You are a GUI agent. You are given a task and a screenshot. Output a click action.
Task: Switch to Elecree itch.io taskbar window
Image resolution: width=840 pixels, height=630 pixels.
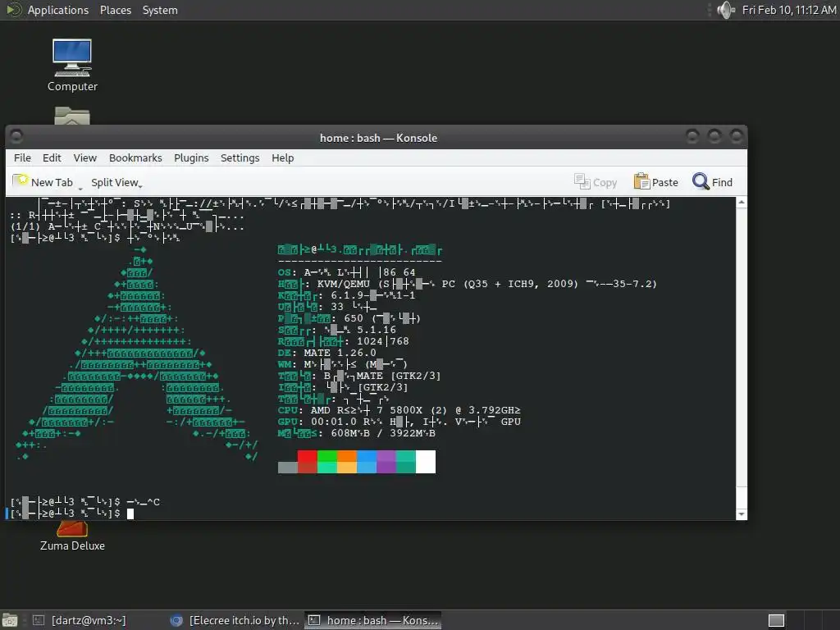[235, 620]
